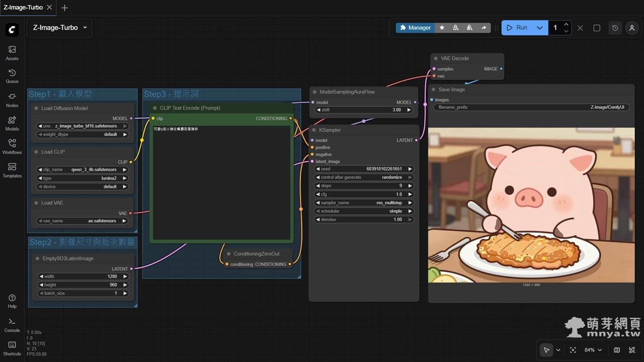Expand the Run button options arrow
Image resolution: width=644 pixels, height=362 pixels.
(x=539, y=28)
